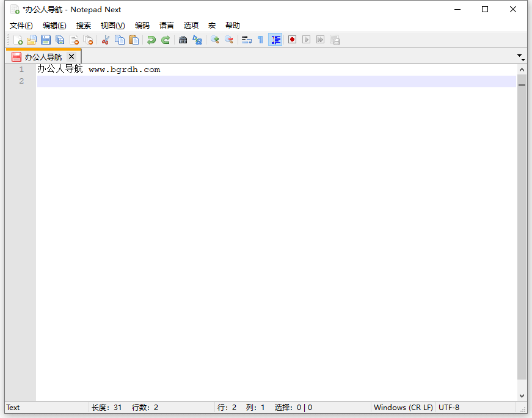Click the New file toolbar icon
The height and width of the screenshot is (418, 532).
(18, 40)
